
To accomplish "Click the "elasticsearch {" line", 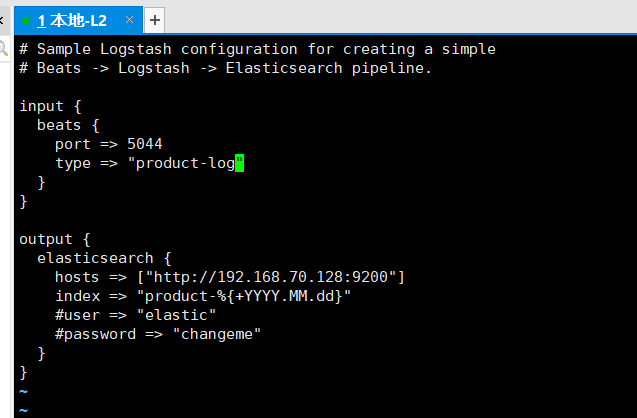I will (x=104, y=258).
